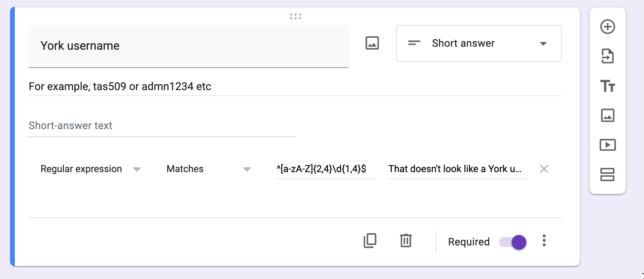Remove the validation rule with X

tap(544, 169)
